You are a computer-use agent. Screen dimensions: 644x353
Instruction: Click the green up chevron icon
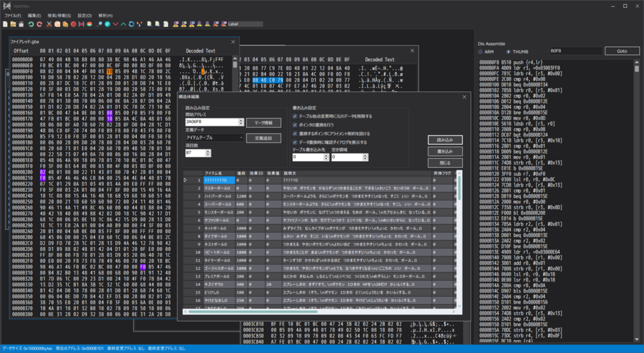point(123,24)
